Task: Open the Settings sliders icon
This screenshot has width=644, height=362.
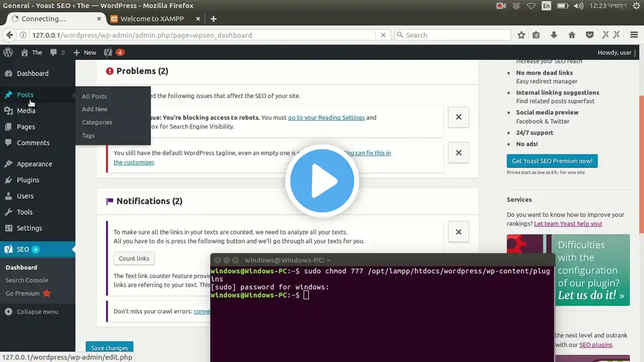Action: (8, 228)
